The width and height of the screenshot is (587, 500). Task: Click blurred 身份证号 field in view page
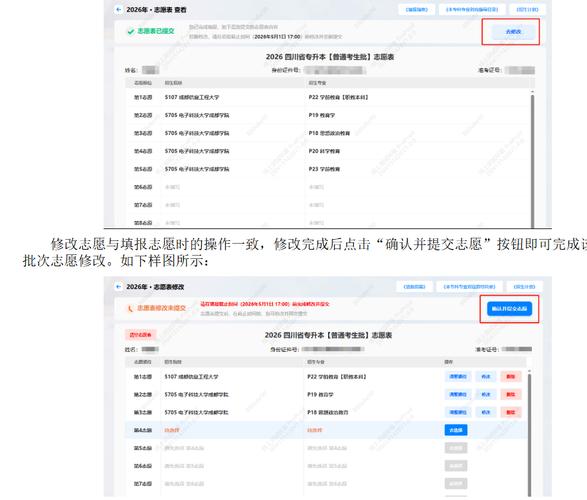pos(335,70)
